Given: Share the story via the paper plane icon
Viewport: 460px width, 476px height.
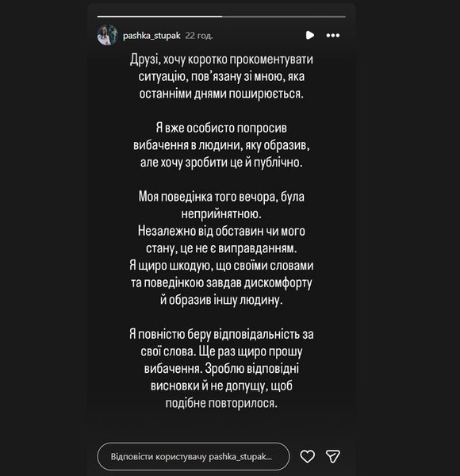Looking at the screenshot, I should coord(332,456).
